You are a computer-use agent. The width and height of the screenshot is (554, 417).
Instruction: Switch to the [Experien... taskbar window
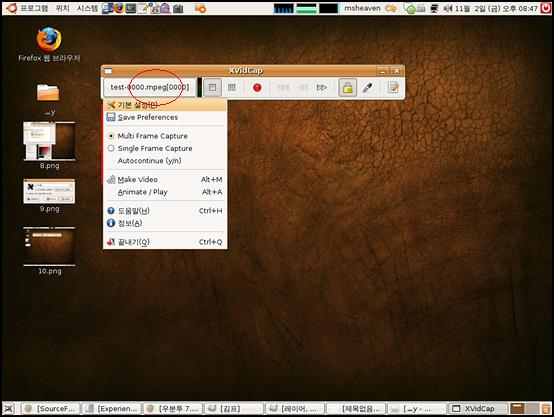point(112,409)
